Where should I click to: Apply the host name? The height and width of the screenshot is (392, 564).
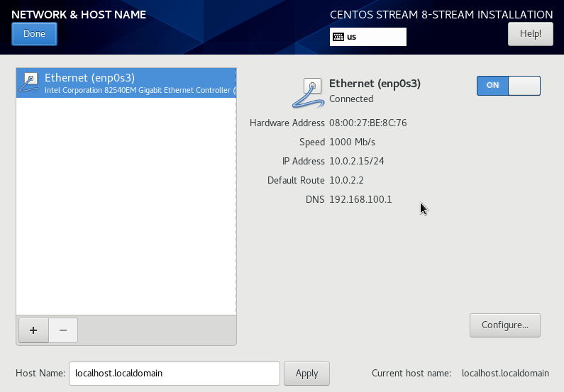(x=306, y=374)
